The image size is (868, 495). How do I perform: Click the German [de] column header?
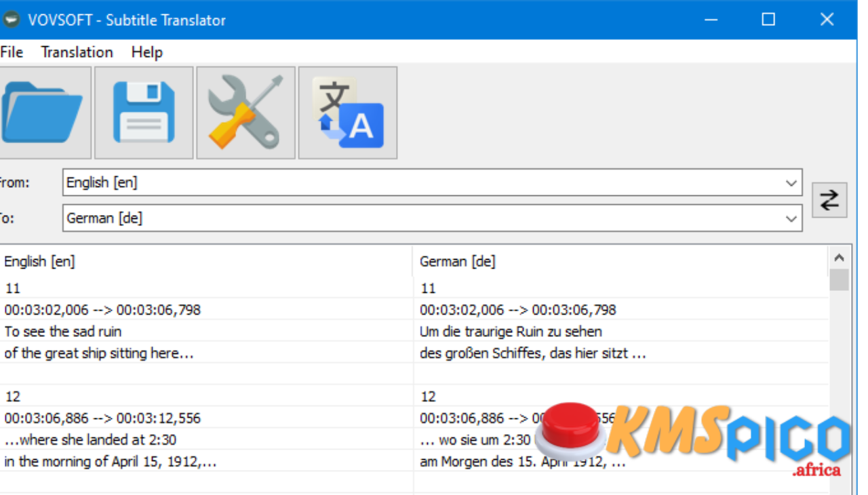coord(620,262)
